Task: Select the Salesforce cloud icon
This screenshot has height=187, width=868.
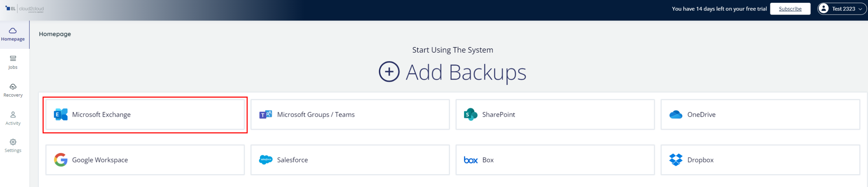Action: coord(266,160)
